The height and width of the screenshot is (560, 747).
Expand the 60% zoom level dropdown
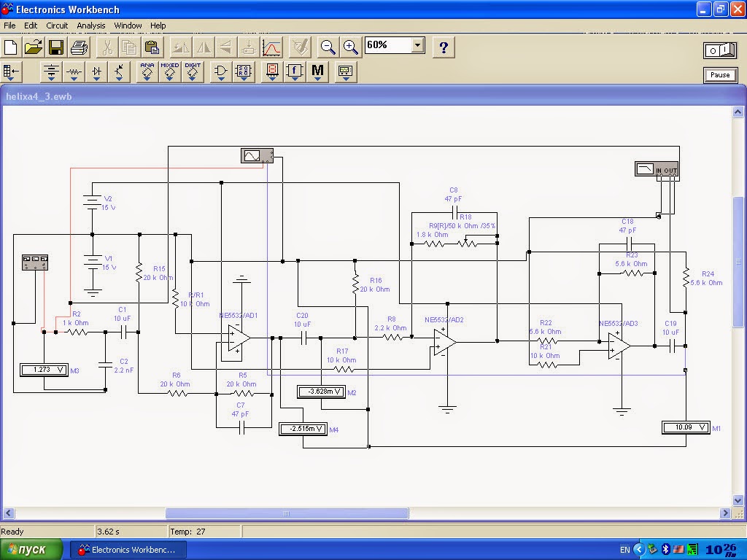click(x=417, y=45)
